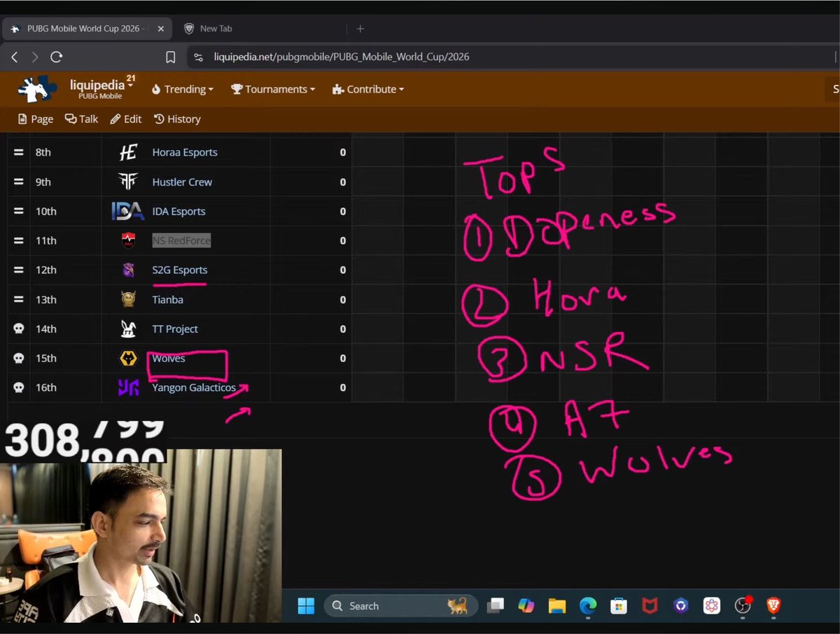840x634 pixels.
Task: Click the Yangon Galacticos team logo
Action: pos(128,387)
